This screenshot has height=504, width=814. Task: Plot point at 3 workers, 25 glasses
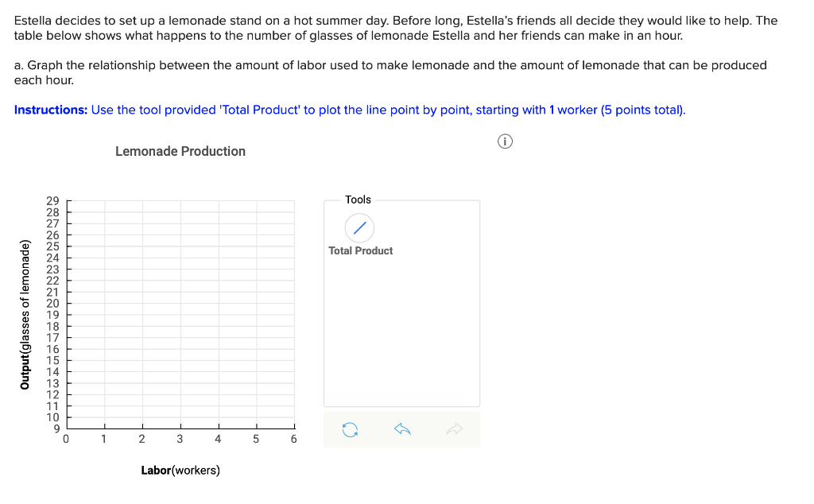(x=180, y=246)
